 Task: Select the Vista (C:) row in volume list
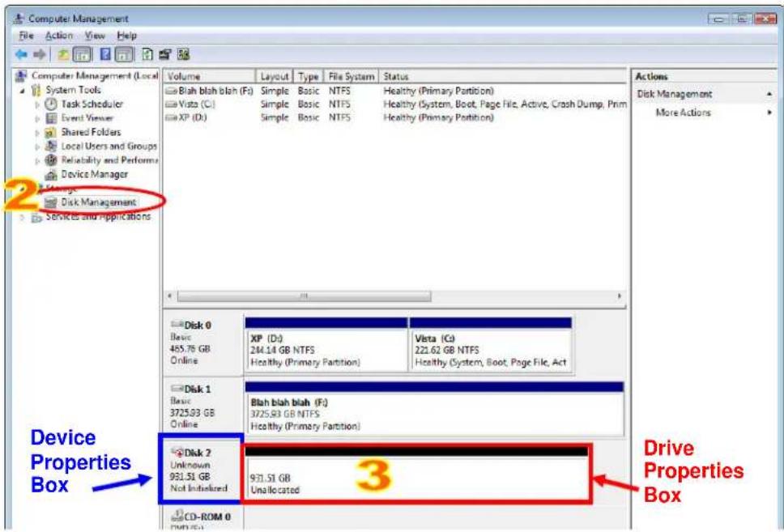tap(395, 104)
